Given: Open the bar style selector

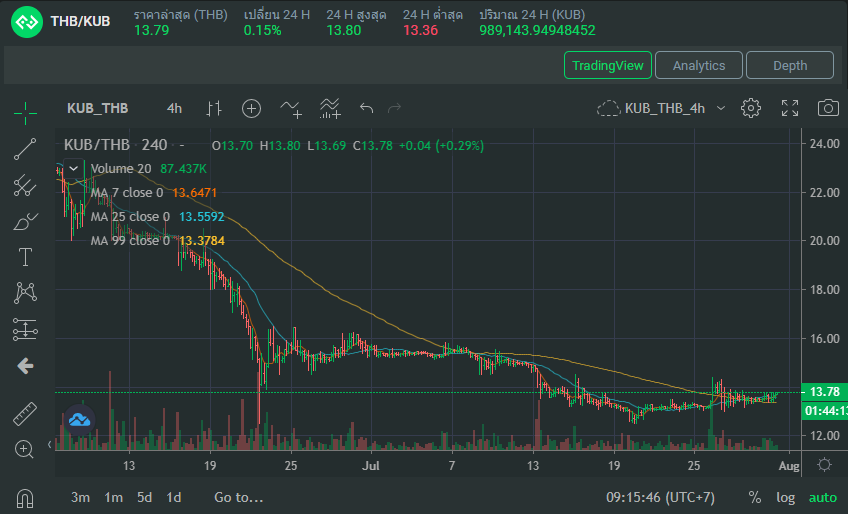Looking at the screenshot, I should (214, 109).
